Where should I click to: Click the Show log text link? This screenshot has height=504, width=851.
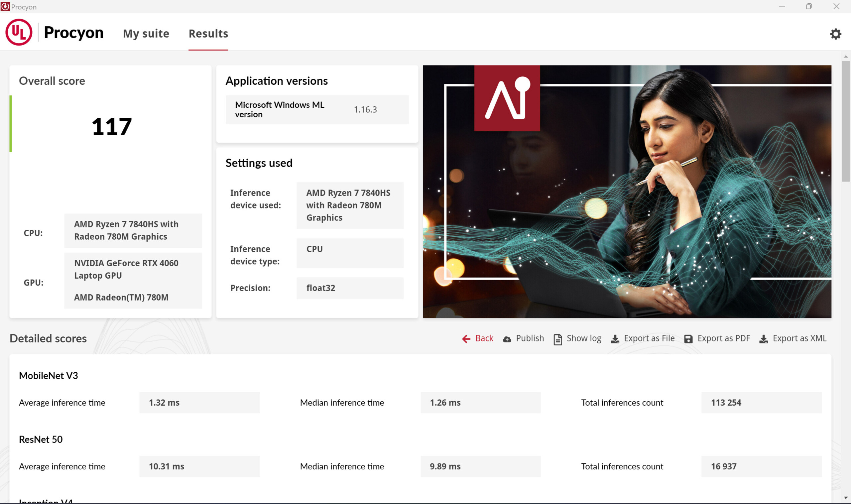[x=584, y=338]
